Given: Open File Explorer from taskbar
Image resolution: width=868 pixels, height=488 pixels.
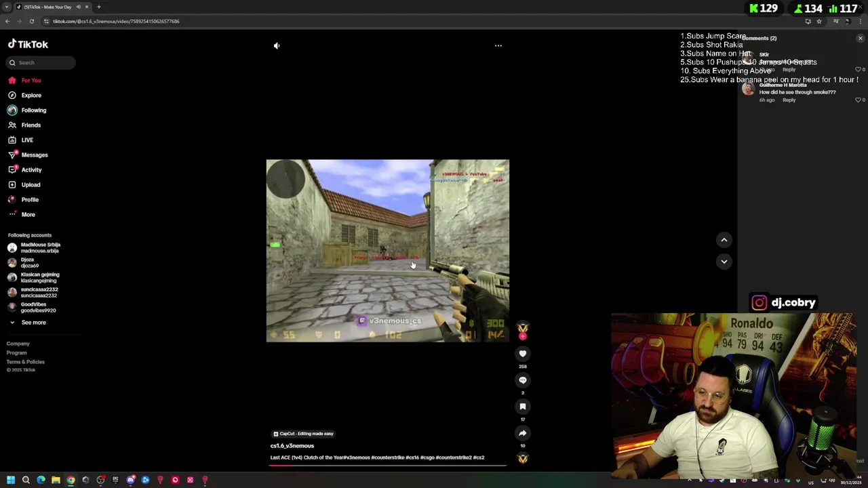Looking at the screenshot, I should 56,480.
